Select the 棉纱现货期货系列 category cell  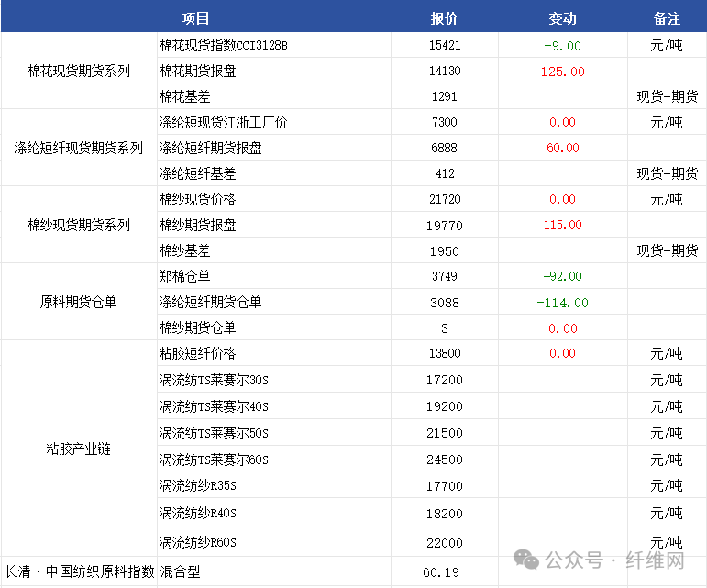point(79,225)
